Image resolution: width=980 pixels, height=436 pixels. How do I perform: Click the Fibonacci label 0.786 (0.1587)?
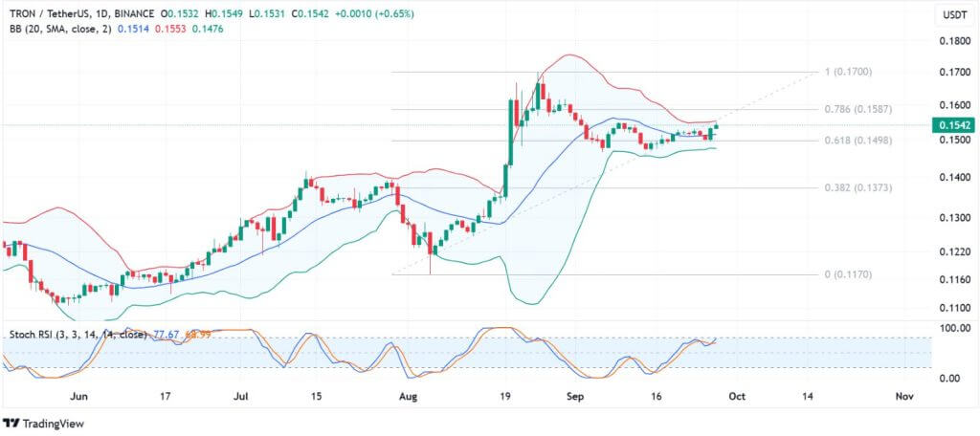(x=858, y=109)
